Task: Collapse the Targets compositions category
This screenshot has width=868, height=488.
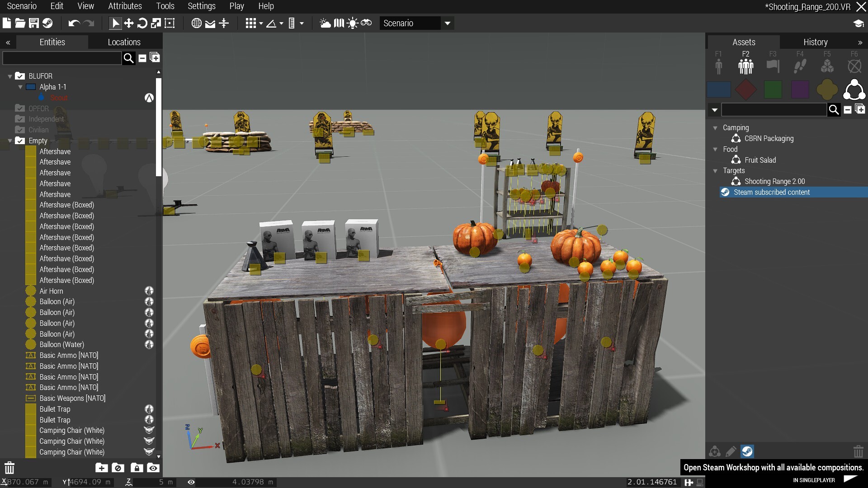Action: (715, 171)
